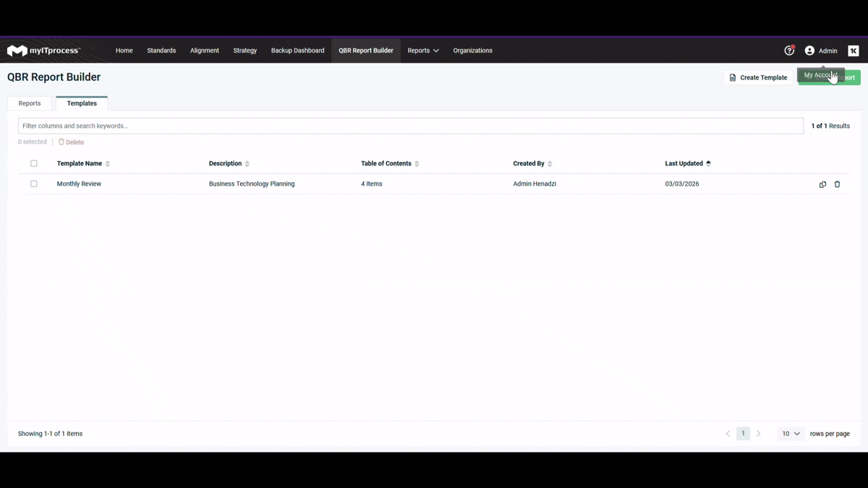The image size is (868, 488).
Task: Sort by Created By column arrows
Action: pos(550,164)
